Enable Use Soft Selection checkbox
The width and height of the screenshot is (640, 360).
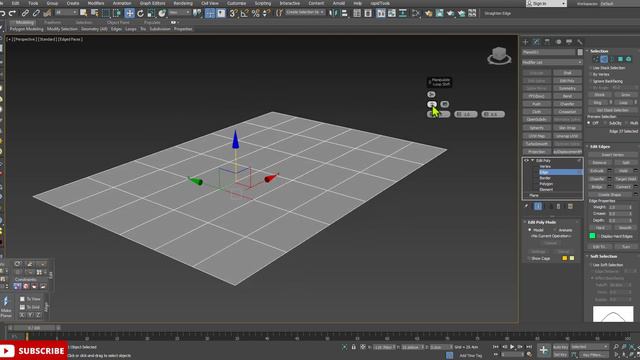coord(591,265)
